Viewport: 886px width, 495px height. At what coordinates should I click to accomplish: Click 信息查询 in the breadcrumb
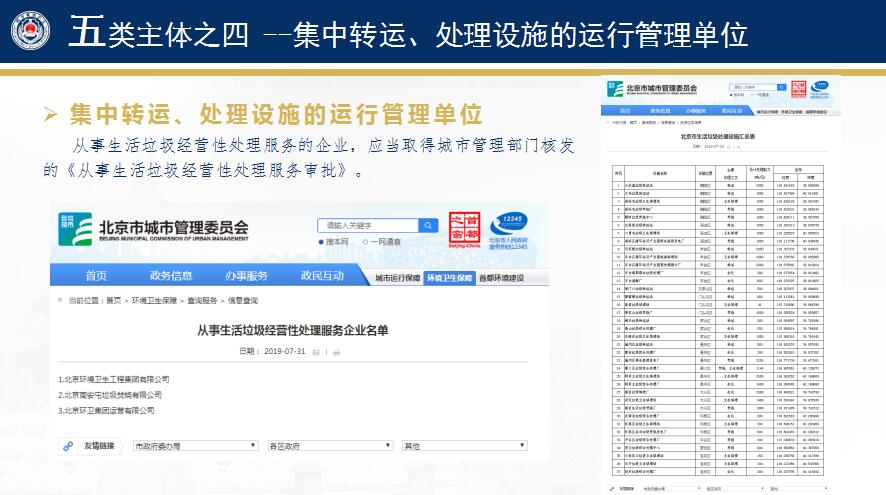pyautogui.click(x=242, y=301)
